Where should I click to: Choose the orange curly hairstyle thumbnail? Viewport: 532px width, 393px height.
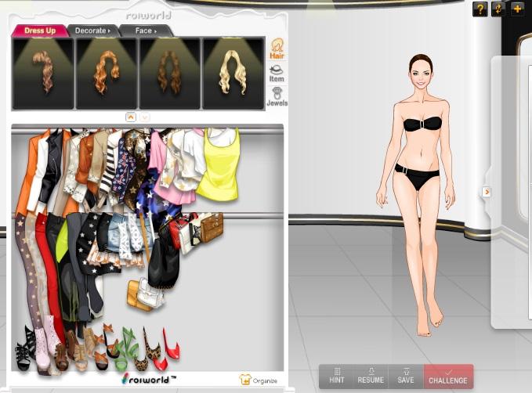[107, 73]
